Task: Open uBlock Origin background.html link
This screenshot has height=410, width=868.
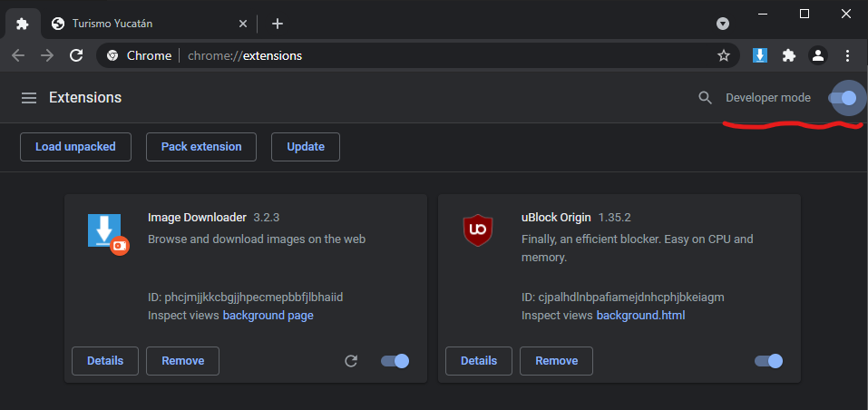Action: (640, 316)
